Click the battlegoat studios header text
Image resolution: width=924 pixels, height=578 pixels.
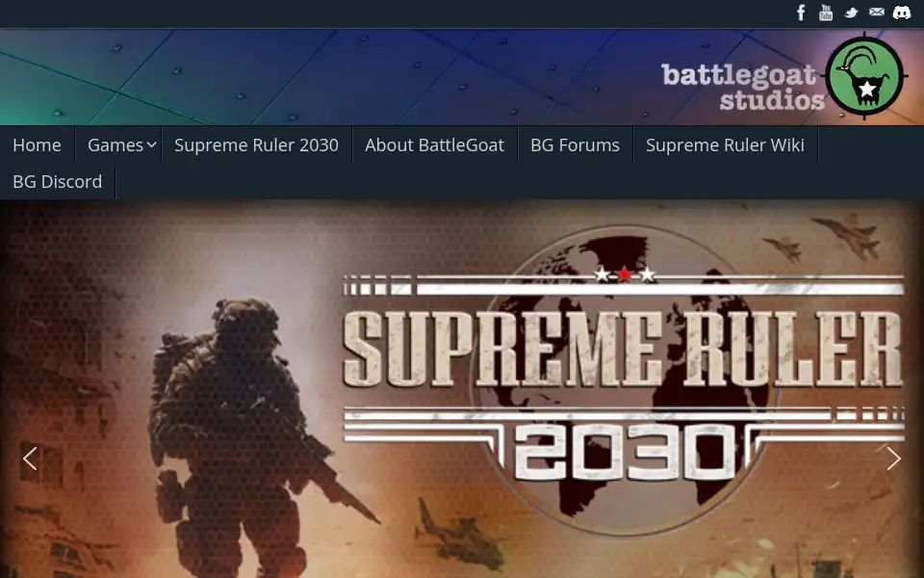(x=741, y=87)
